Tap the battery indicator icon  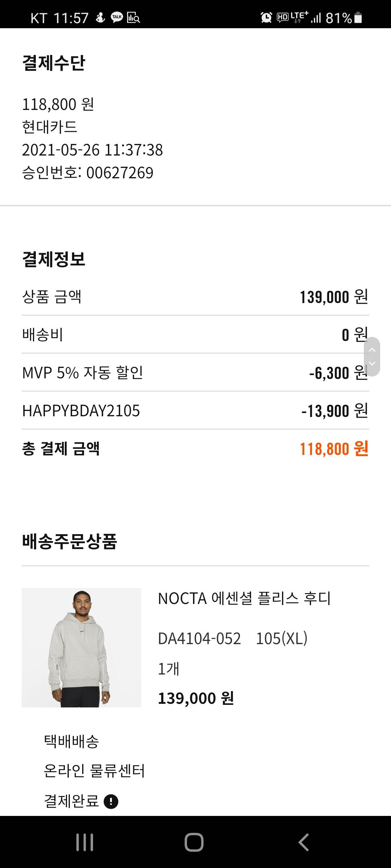point(358,17)
